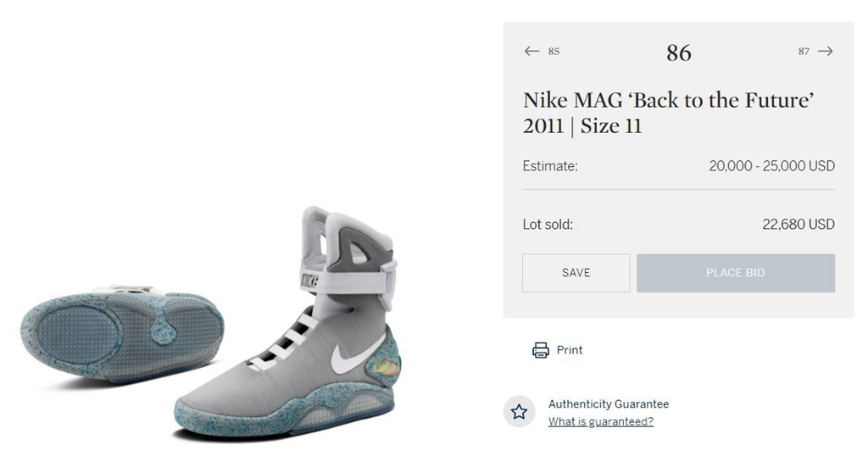Go to next lot with right arrow
The image size is (868, 456).
(x=826, y=52)
